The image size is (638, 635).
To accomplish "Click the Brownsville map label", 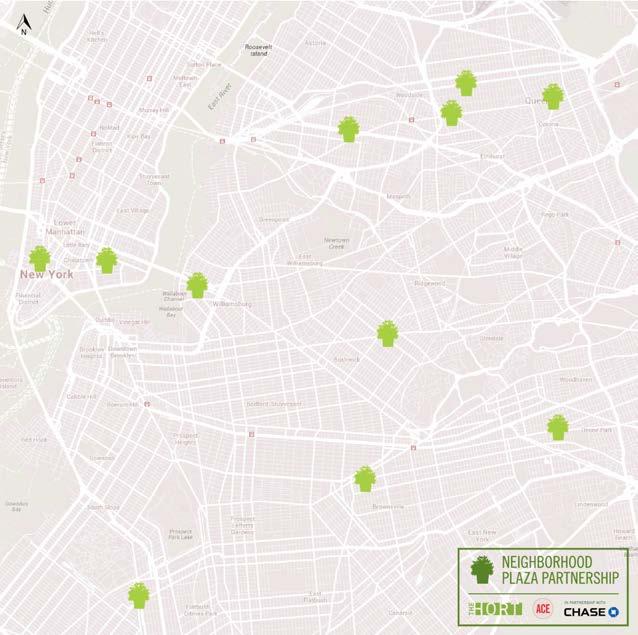I will point(388,507).
